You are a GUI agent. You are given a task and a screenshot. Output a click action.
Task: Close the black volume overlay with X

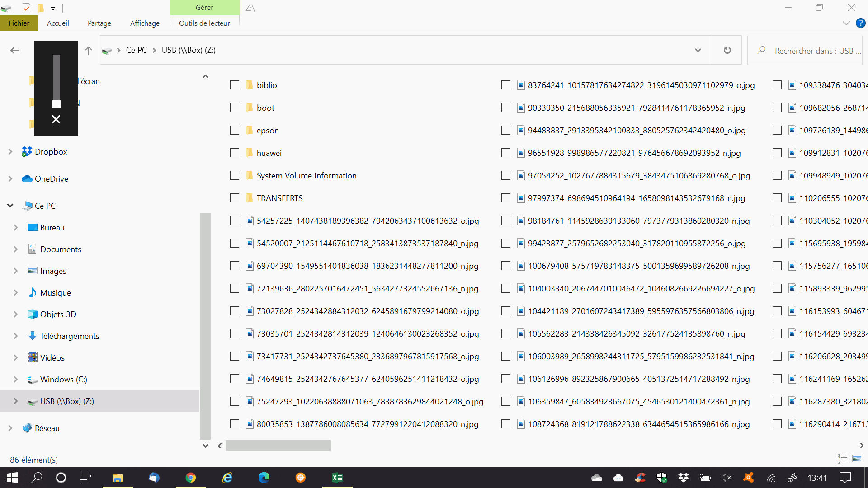[56, 119]
